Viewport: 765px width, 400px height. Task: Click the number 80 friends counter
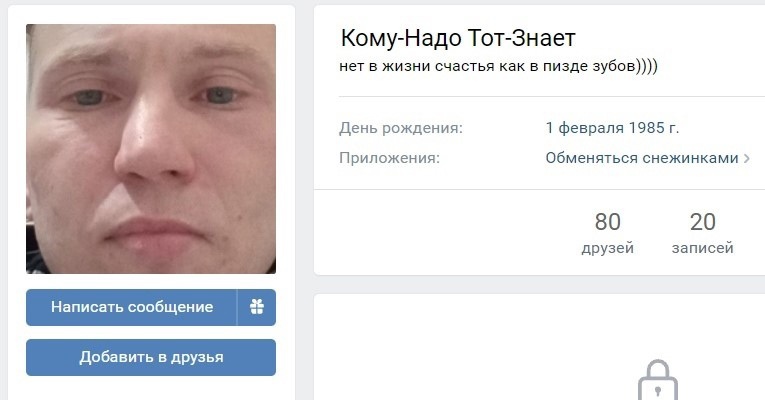tap(607, 222)
